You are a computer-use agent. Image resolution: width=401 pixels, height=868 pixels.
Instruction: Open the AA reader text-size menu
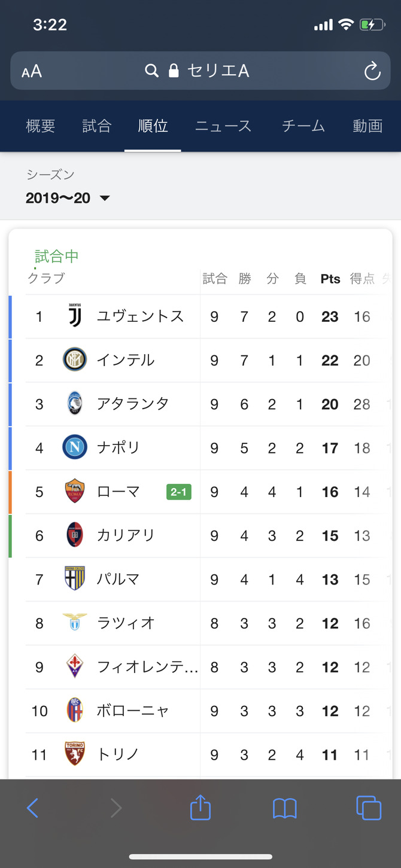(32, 72)
